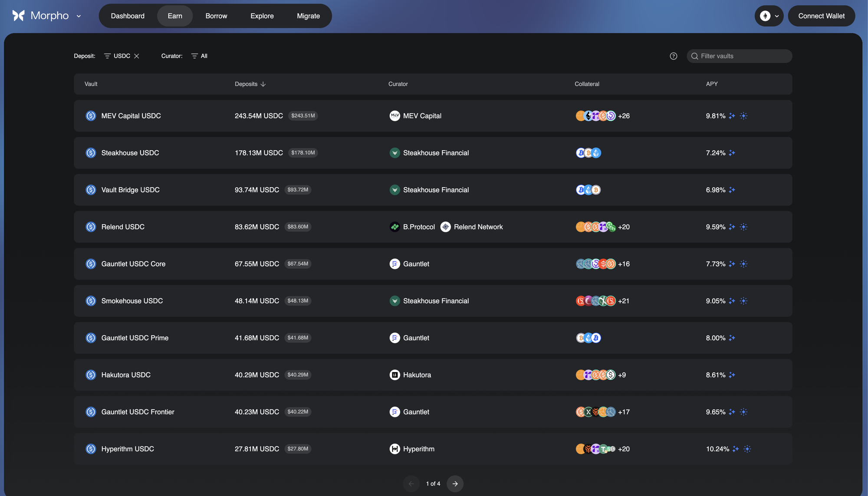Image resolution: width=868 pixels, height=496 pixels.
Task: Click the Connect Wallet button
Action: [821, 16]
